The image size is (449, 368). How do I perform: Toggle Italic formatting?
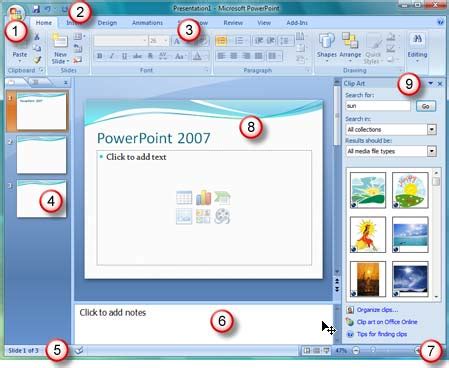click(112, 56)
